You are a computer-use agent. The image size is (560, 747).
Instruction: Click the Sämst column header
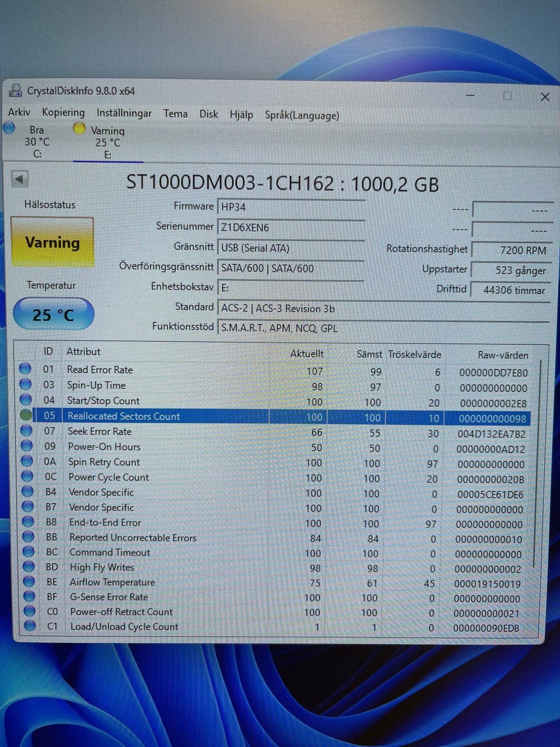coord(369,354)
